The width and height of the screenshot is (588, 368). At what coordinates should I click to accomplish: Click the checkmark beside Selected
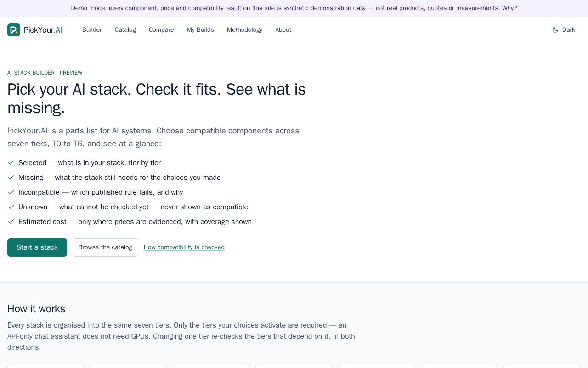point(11,163)
